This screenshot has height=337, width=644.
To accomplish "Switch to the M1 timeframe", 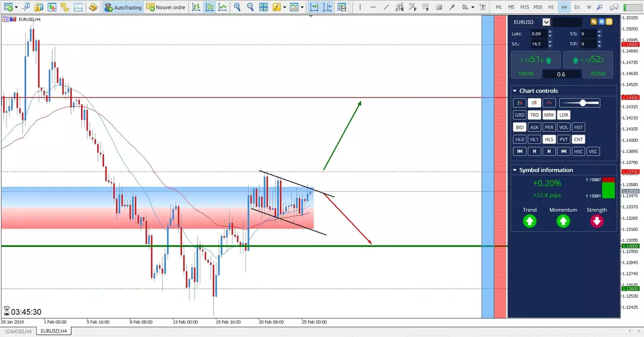I will point(499,7).
